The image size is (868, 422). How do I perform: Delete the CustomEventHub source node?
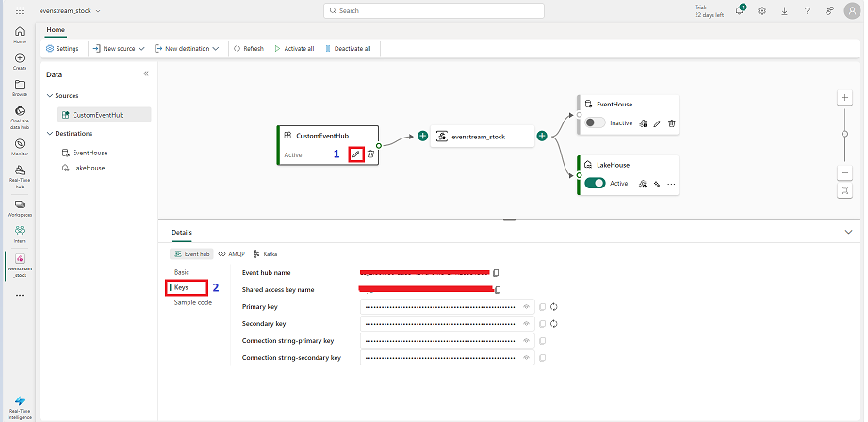click(x=371, y=154)
